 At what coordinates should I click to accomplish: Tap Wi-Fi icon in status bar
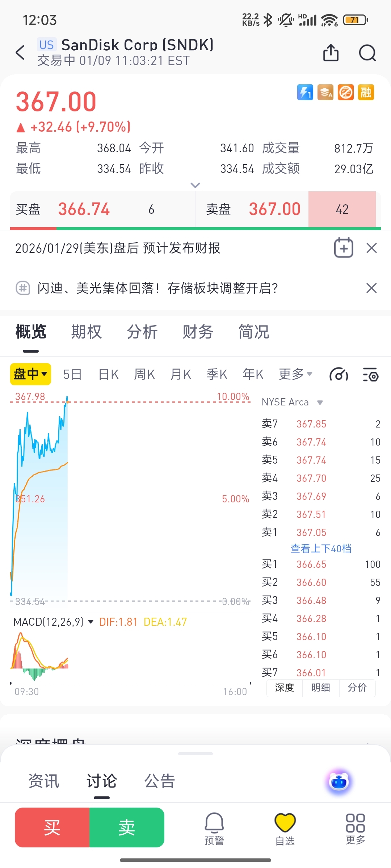pyautogui.click(x=329, y=20)
